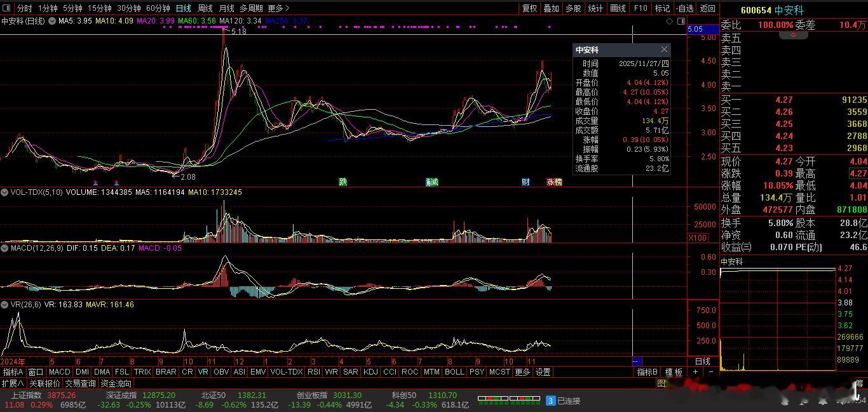Click the 返回 back button
Viewport: 868px width, 412px height.
tap(707, 8)
